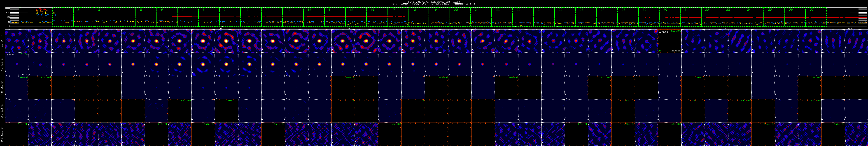Click the '25.0-50.0 keV' row label

click(x=2, y=111)
